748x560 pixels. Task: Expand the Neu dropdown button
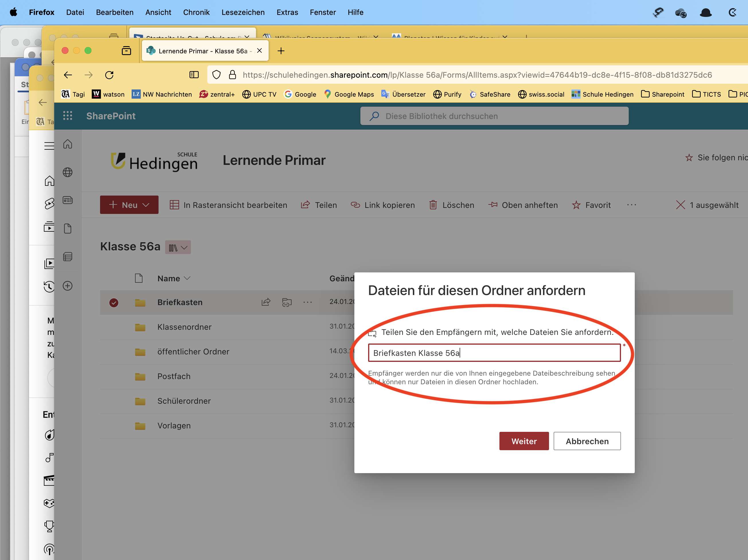(x=129, y=205)
